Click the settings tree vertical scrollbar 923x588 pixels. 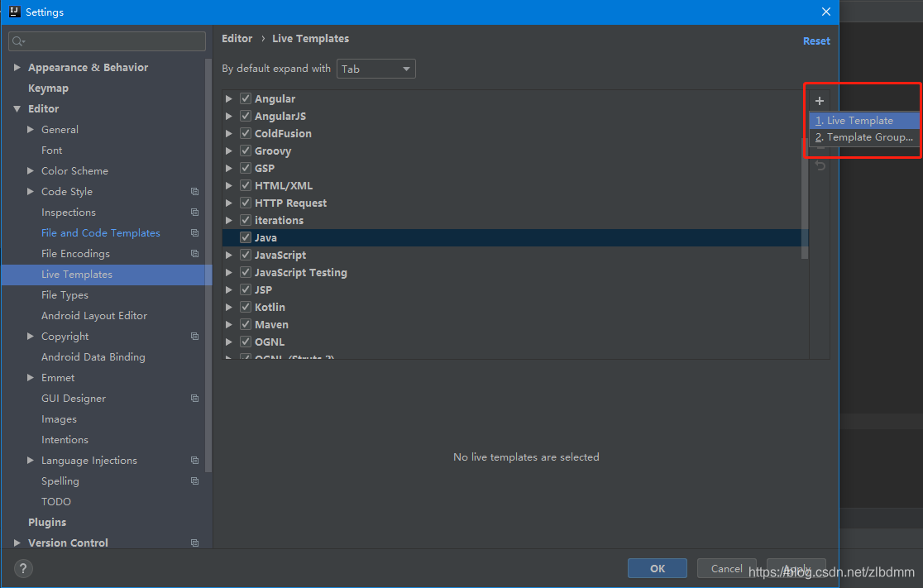tap(208, 265)
